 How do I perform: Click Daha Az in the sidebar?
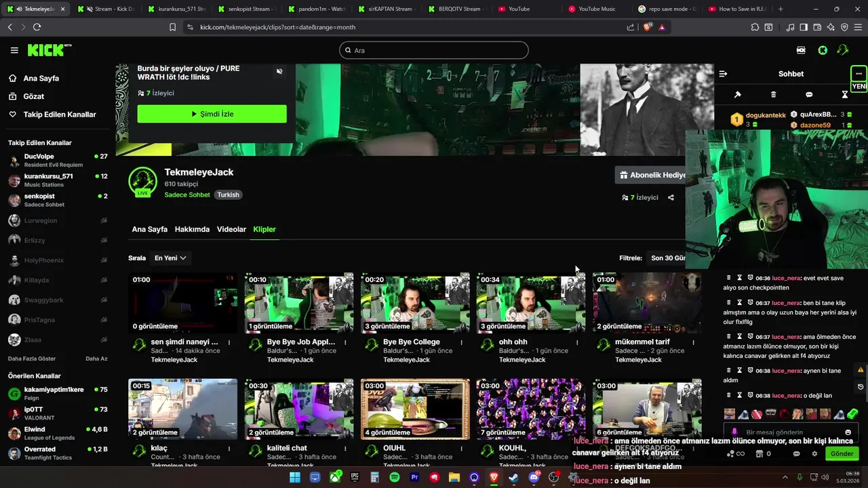tap(96, 359)
